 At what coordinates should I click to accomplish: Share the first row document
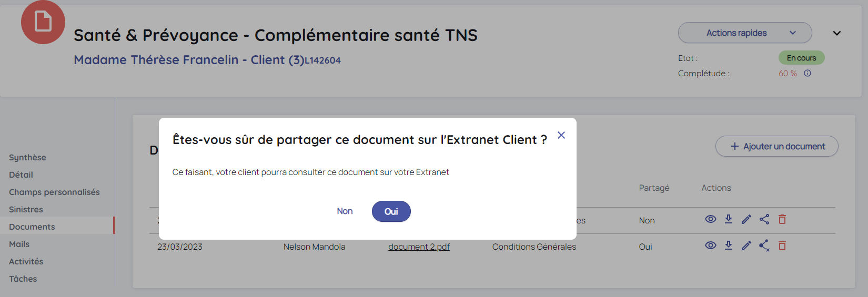pos(764,219)
